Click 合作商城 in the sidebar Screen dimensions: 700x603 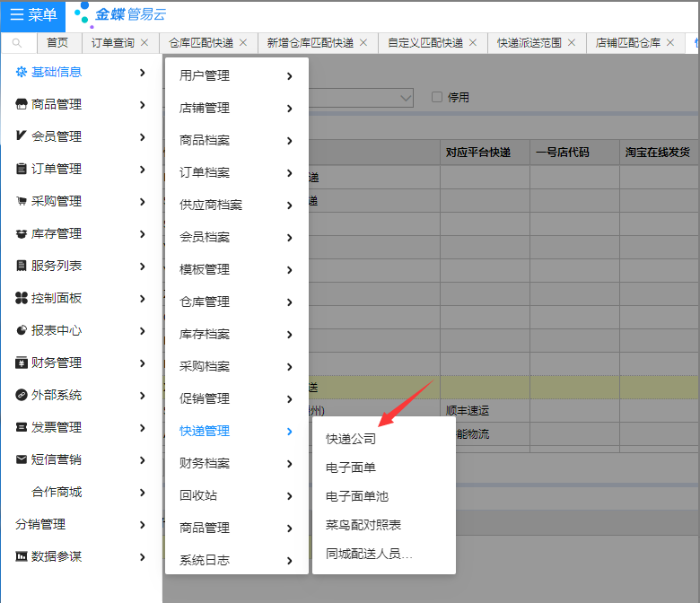pyautogui.click(x=57, y=492)
